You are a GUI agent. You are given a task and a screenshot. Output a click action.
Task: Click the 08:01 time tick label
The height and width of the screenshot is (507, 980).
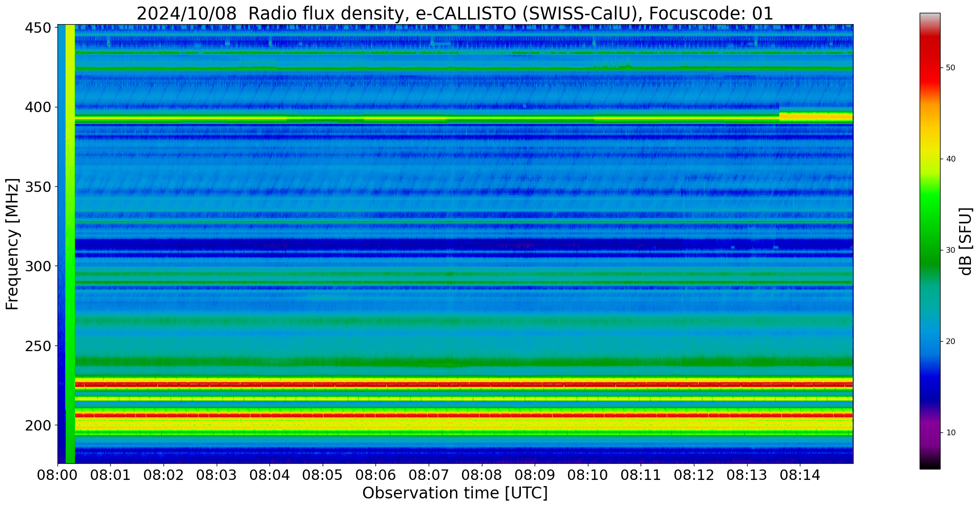pyautogui.click(x=111, y=474)
